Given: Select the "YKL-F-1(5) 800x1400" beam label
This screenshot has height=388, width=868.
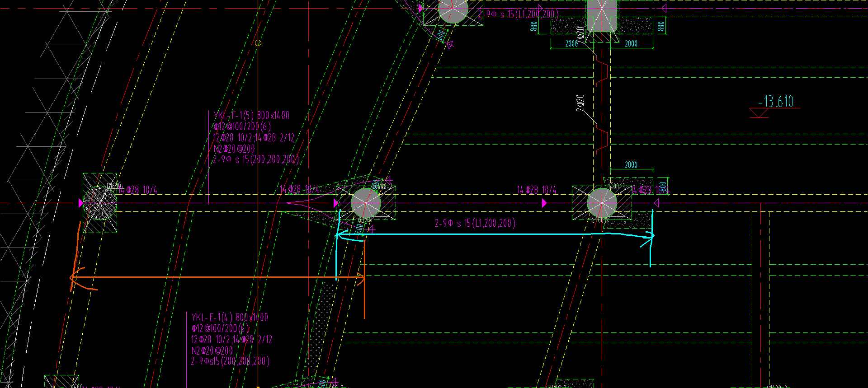Looking at the screenshot, I should (251, 116).
